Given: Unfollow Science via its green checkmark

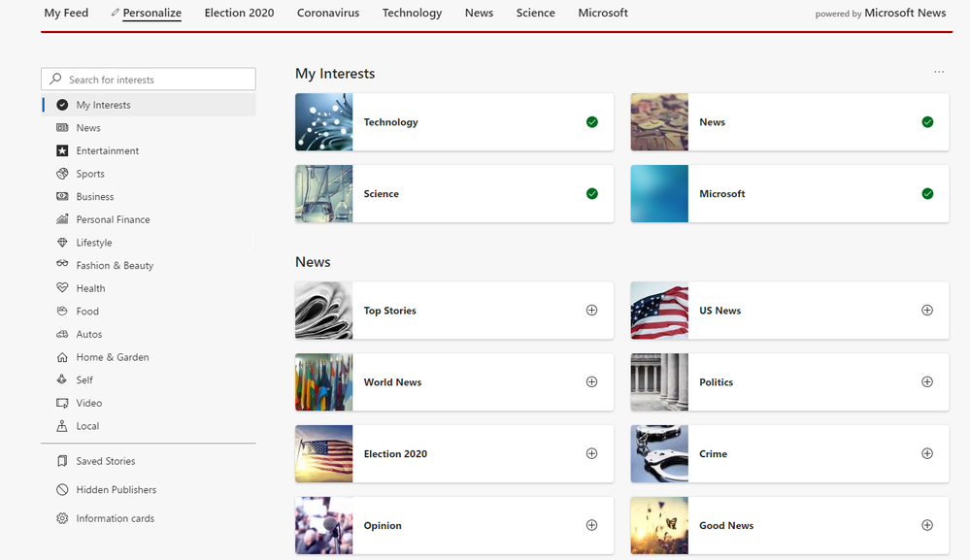Looking at the screenshot, I should (x=592, y=194).
